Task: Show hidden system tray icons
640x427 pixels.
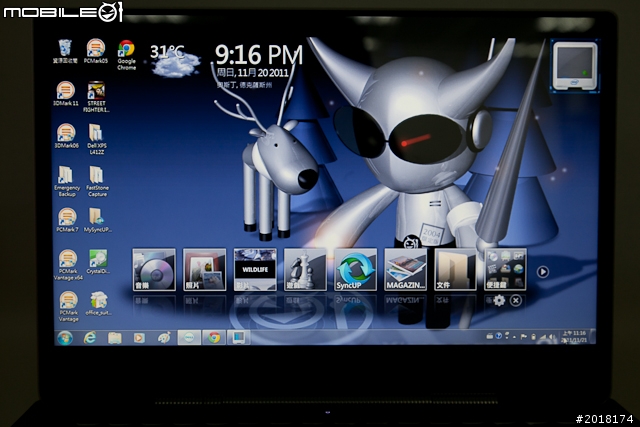Action: pos(515,337)
